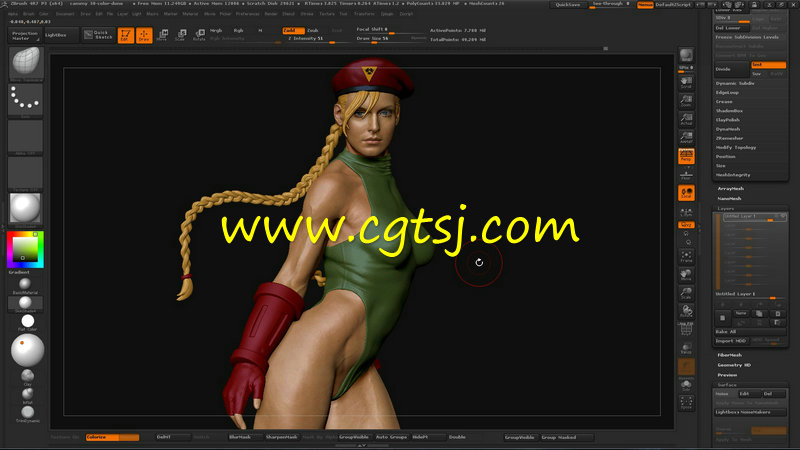800x450 pixels.
Task: Select the Scale transform tool in top shelf
Action: click(x=181, y=35)
